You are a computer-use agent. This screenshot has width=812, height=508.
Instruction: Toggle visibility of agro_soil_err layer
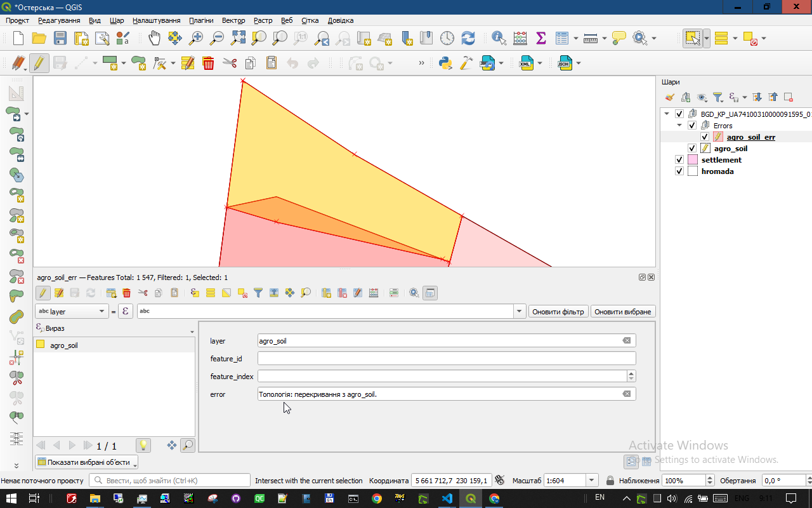click(705, 137)
